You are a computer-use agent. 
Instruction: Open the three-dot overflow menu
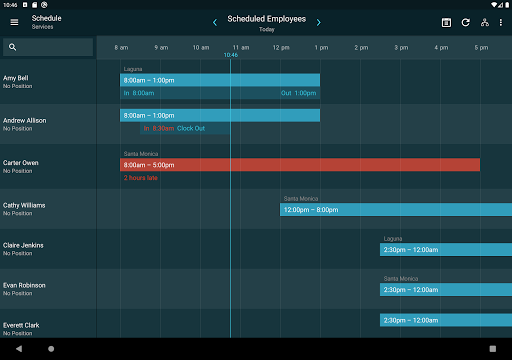point(501,22)
